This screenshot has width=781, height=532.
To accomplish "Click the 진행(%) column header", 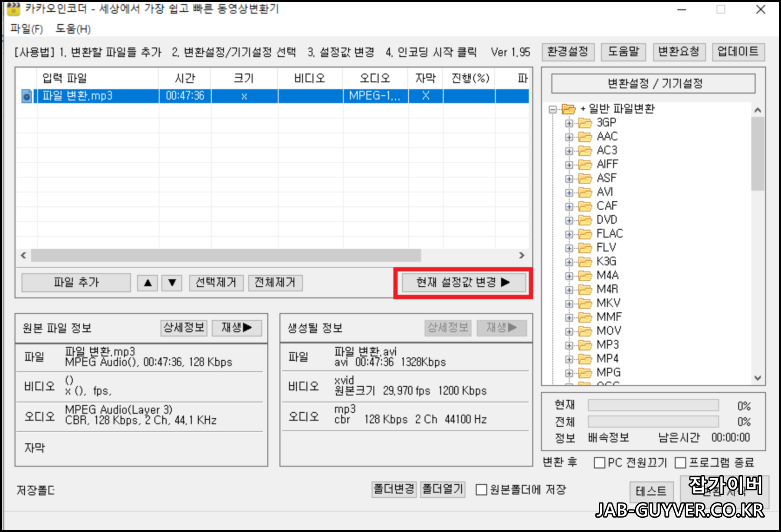I will 470,78.
